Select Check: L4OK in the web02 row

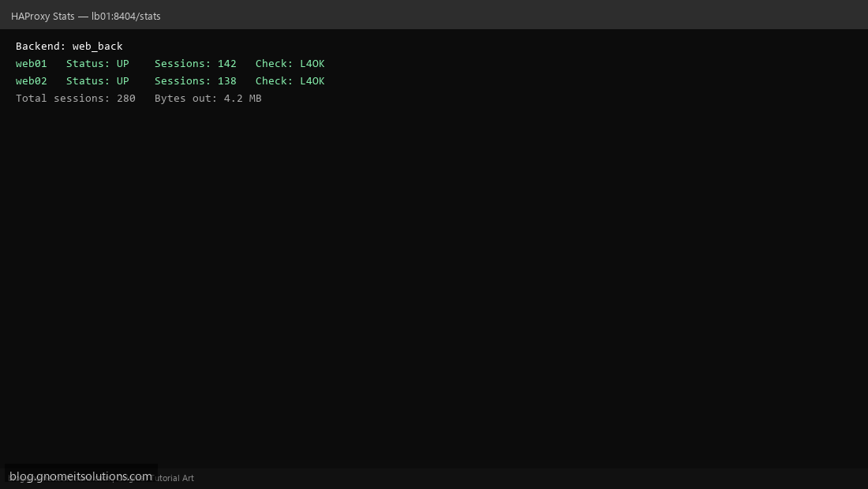pos(290,80)
